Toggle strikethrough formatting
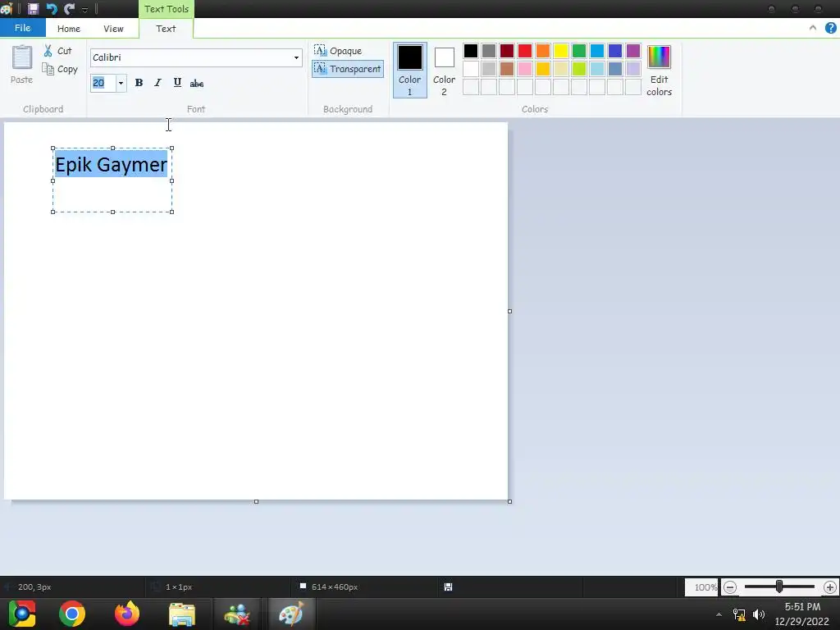840x630 pixels. [197, 83]
